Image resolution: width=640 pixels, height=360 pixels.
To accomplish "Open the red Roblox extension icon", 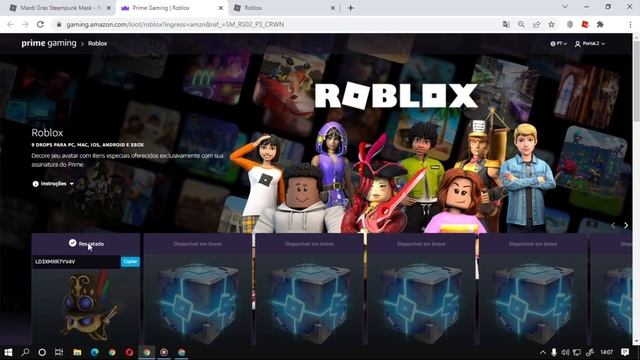I will click(x=585, y=24).
